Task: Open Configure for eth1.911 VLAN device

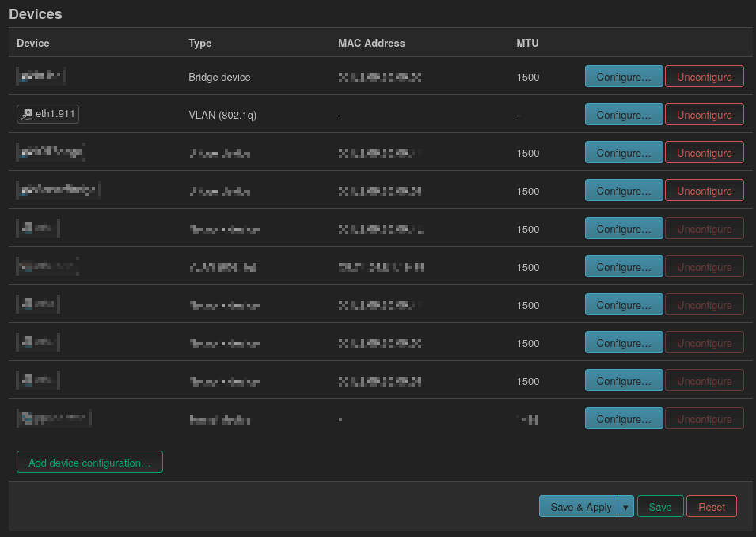Action: click(x=623, y=115)
